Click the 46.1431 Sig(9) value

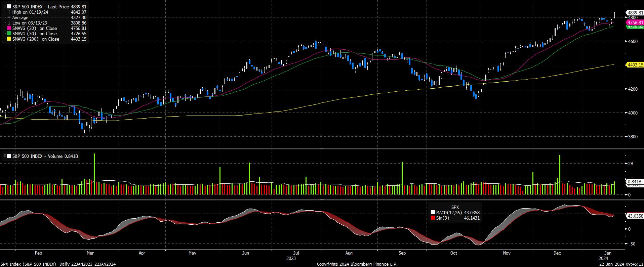pos(472,218)
